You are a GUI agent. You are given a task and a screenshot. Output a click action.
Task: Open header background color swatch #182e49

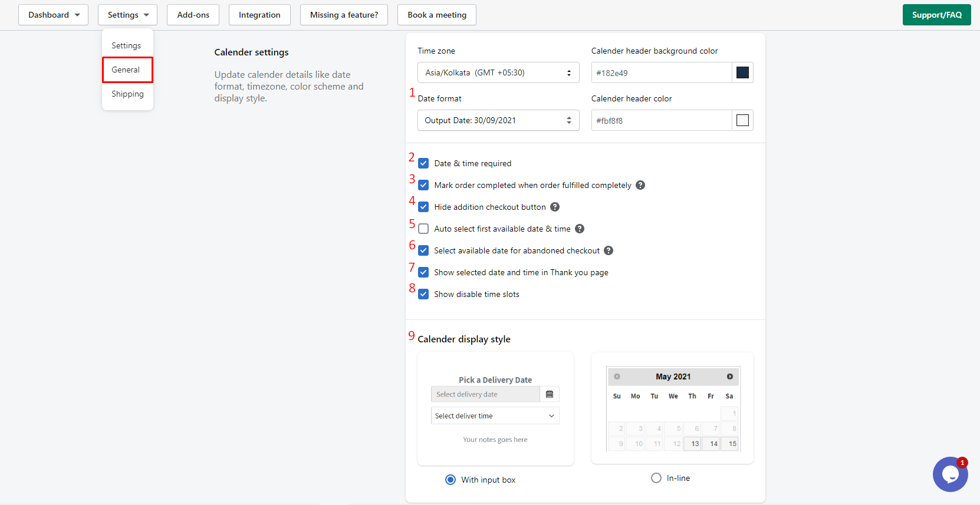coord(743,72)
